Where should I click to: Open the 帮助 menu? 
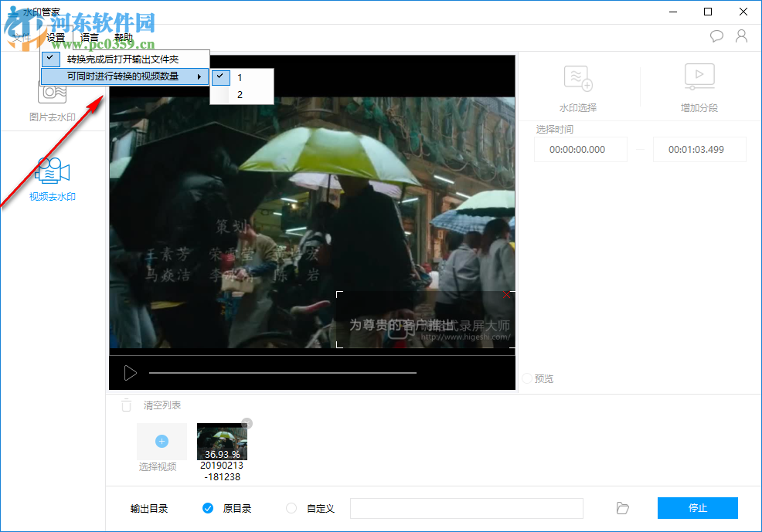pyautogui.click(x=124, y=37)
